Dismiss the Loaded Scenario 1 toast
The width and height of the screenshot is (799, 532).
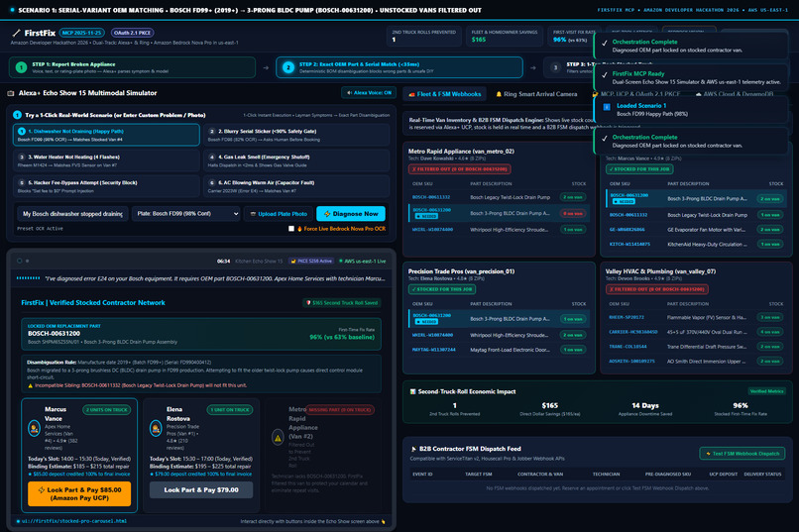click(691, 109)
